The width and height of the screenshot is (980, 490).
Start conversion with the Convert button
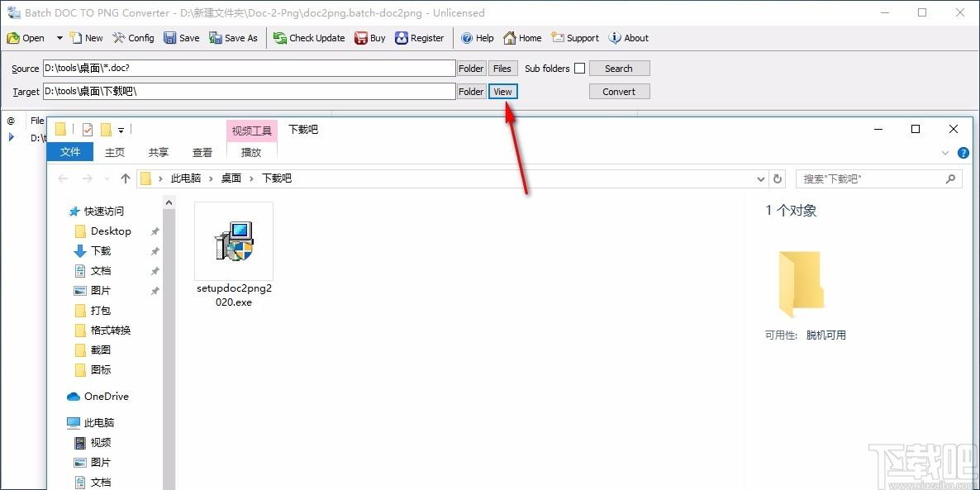tap(620, 91)
